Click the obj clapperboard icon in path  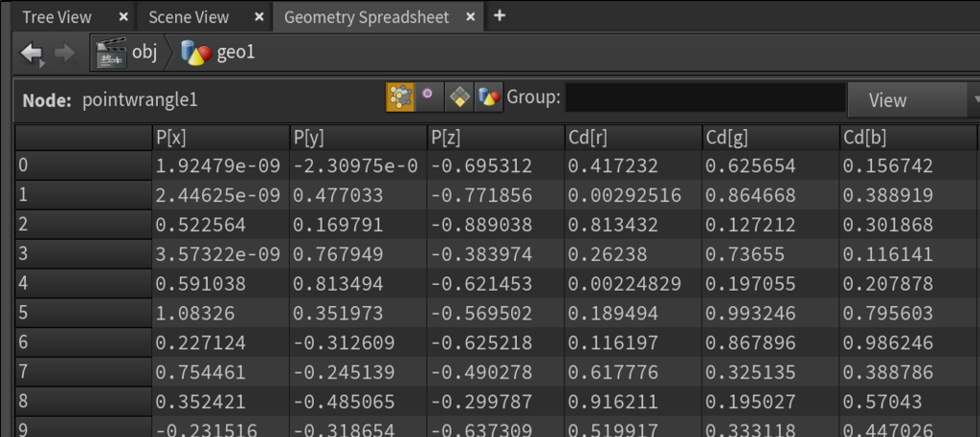coord(112,53)
